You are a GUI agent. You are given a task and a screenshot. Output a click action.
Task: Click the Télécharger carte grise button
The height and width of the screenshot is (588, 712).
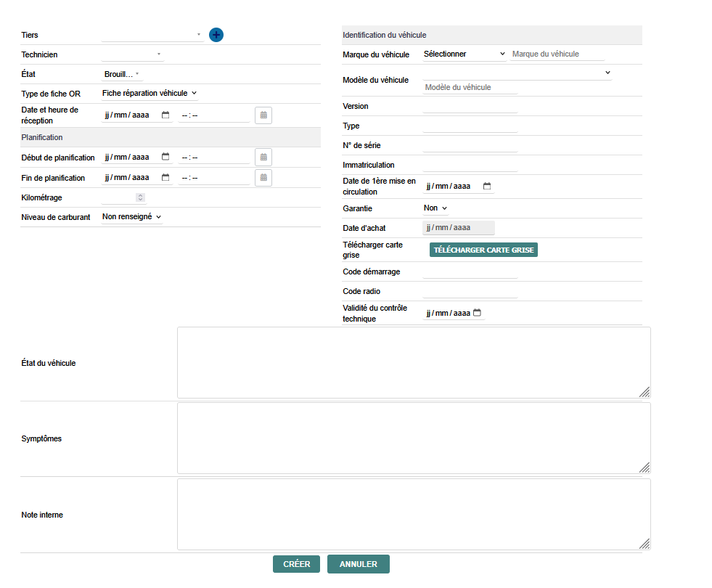point(483,250)
